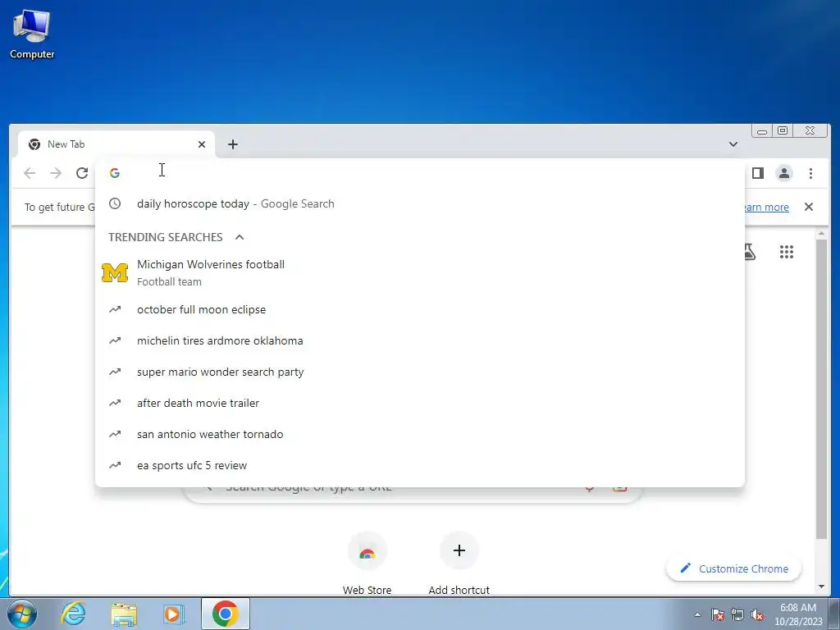Pick after death movie trailer suggestion

coord(419,403)
